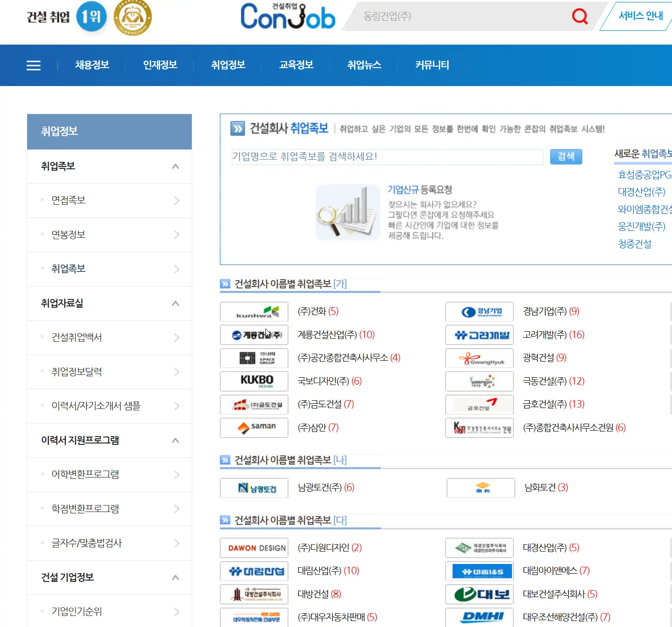The image size is (672, 627).
Task: Open the 대경산업 company logo
Action: pos(480,548)
